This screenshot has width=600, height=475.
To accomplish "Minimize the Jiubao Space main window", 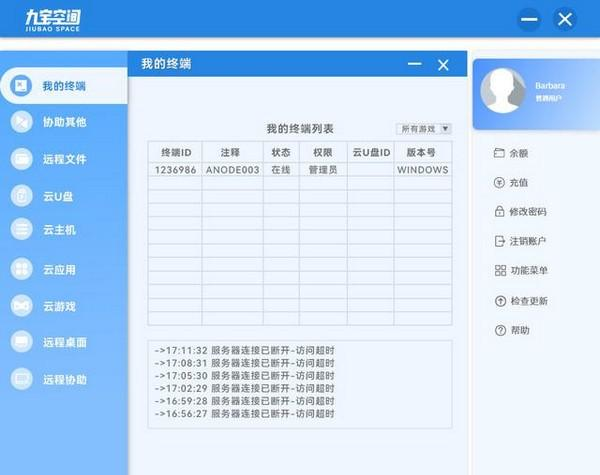I will click(529, 19).
